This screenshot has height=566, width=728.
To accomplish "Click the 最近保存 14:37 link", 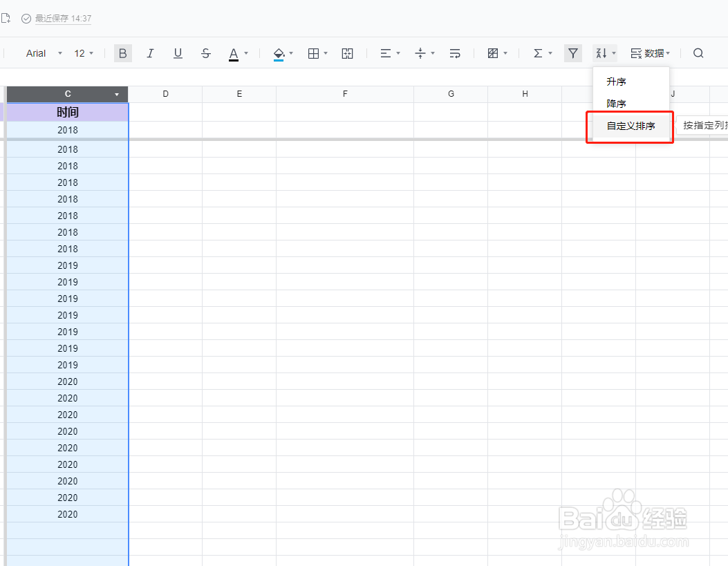I will click(63, 19).
